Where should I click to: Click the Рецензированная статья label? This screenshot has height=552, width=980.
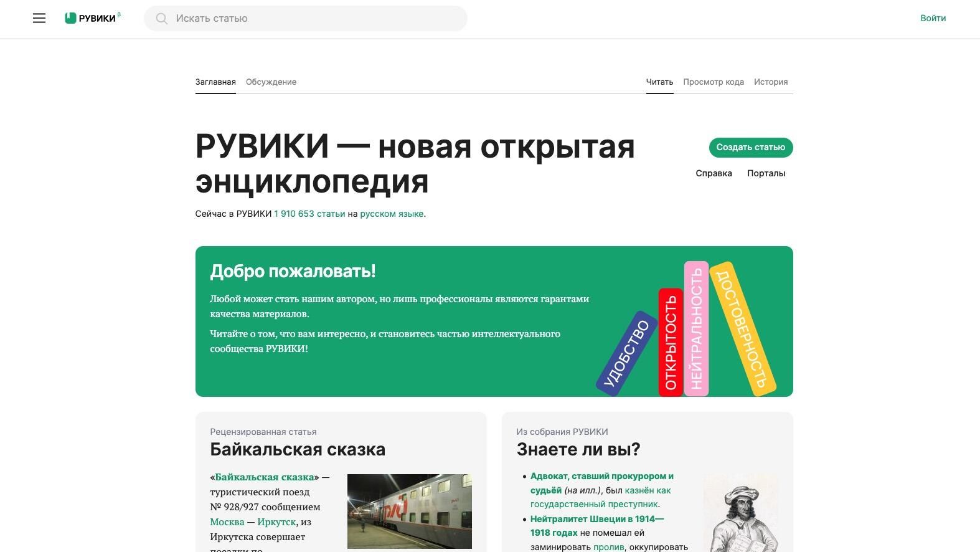(x=263, y=432)
